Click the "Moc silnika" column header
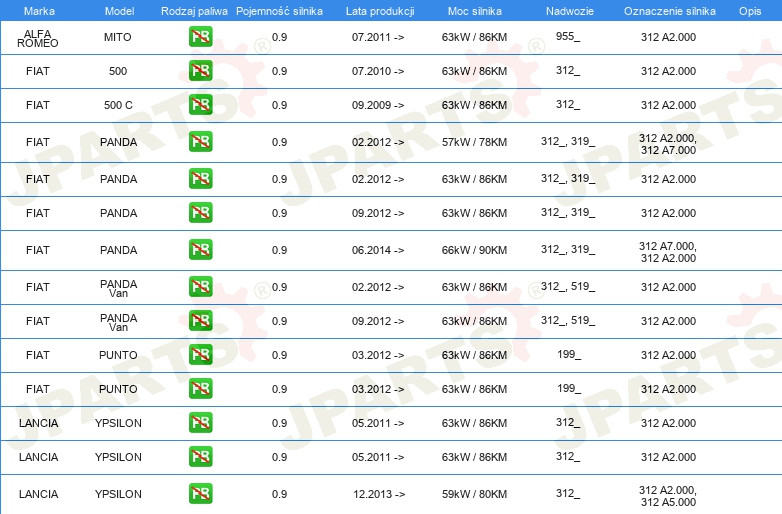This screenshot has width=782, height=514. [475, 11]
